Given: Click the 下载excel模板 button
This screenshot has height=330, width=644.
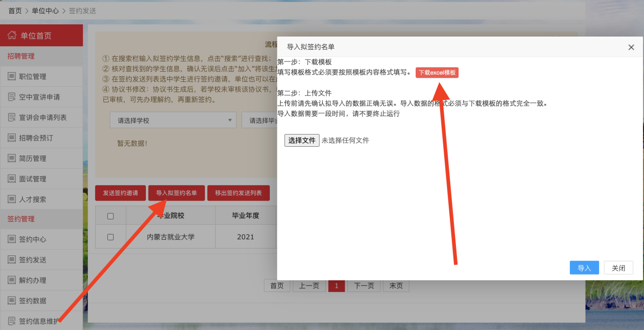Looking at the screenshot, I should click(x=437, y=73).
